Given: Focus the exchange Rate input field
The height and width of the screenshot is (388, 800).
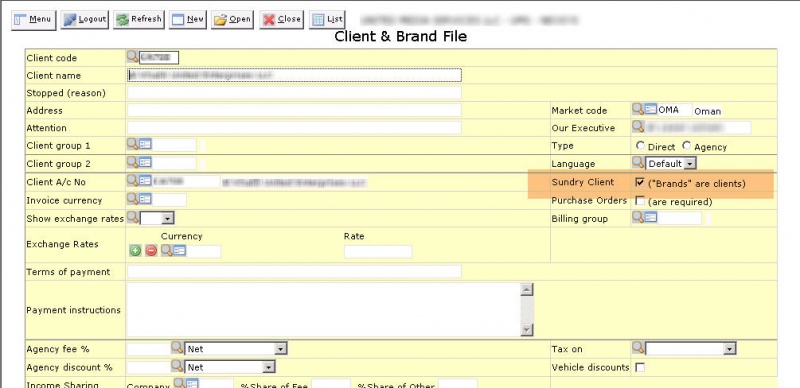Looking at the screenshot, I should point(378,252).
